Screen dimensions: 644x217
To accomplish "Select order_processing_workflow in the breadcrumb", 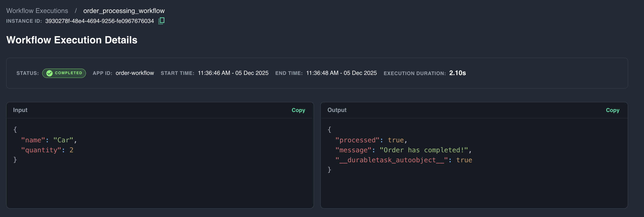I will pyautogui.click(x=124, y=11).
